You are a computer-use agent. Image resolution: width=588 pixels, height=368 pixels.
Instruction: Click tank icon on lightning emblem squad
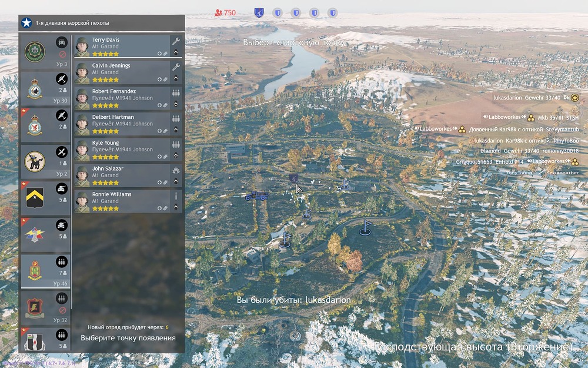(62, 225)
